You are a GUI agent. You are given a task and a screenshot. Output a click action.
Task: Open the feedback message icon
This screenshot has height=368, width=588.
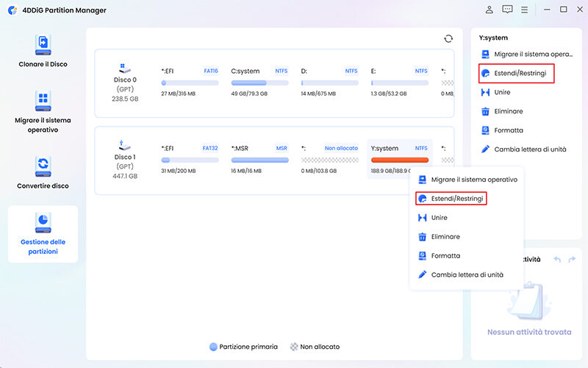(507, 10)
